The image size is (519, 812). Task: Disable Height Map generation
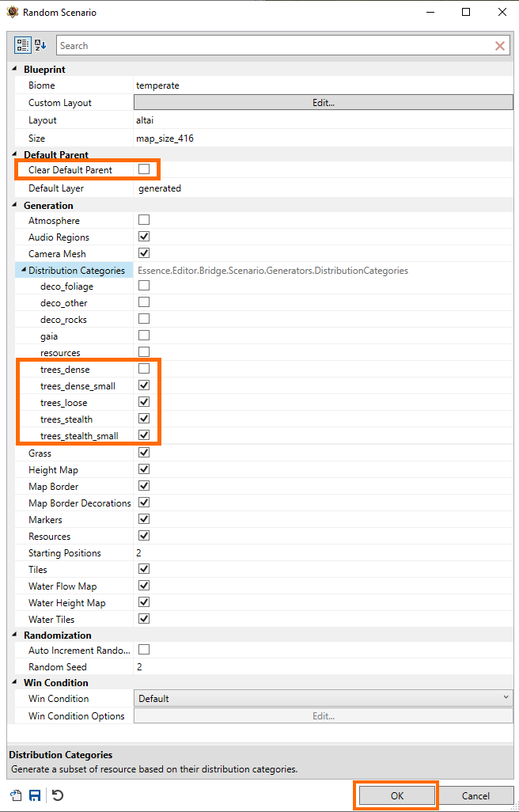coord(144,469)
